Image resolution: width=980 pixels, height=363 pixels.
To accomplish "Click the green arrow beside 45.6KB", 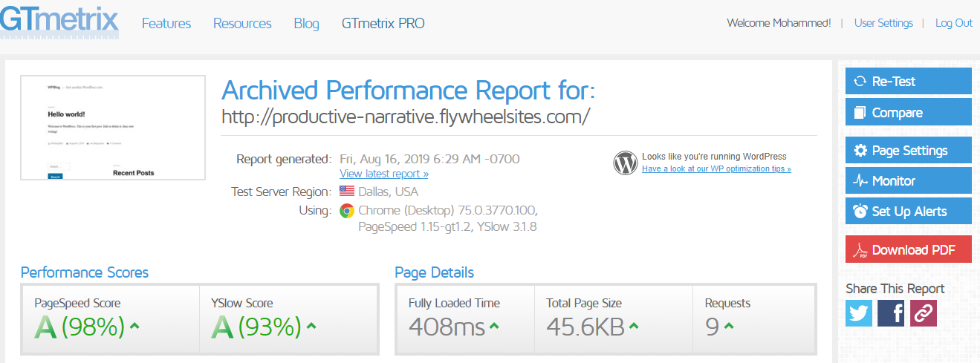I will click(x=634, y=325).
